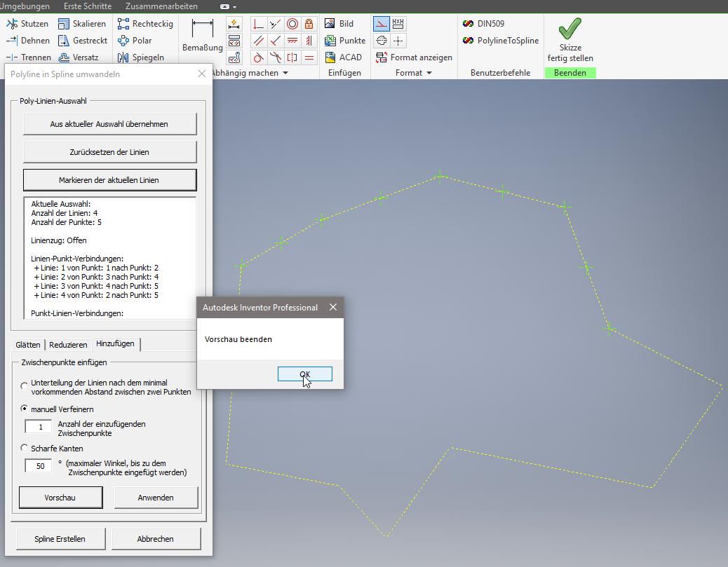Image resolution: width=728 pixels, height=567 pixels.
Task: Confirm the Vorschau beenden dialog with OK
Action: 304,374
